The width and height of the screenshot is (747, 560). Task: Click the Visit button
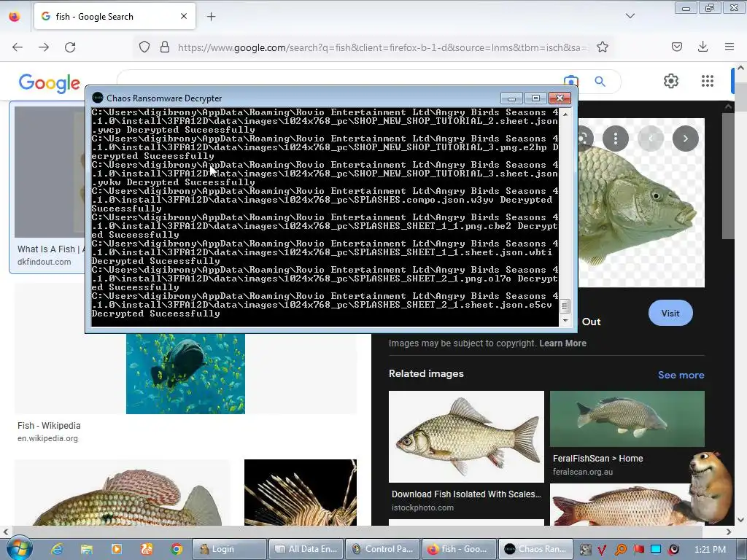[x=670, y=314]
